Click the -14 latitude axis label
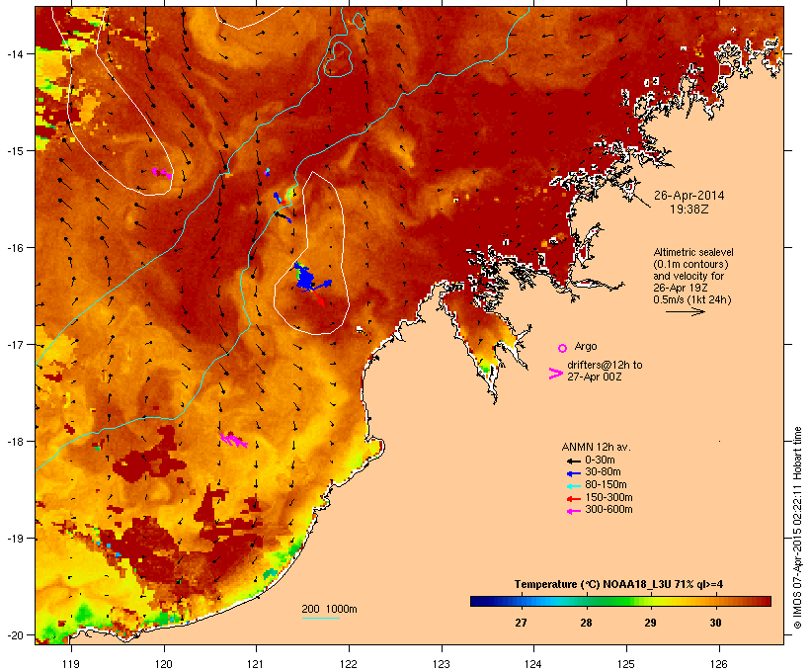Screen dimensions: 810x672 14,53
